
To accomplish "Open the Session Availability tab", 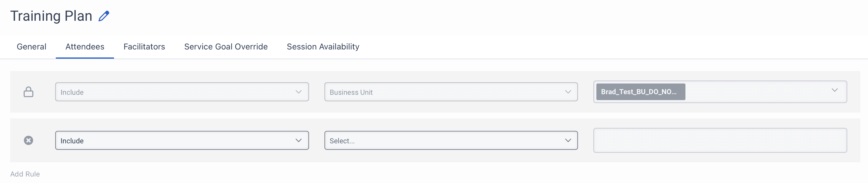I will click(x=322, y=46).
